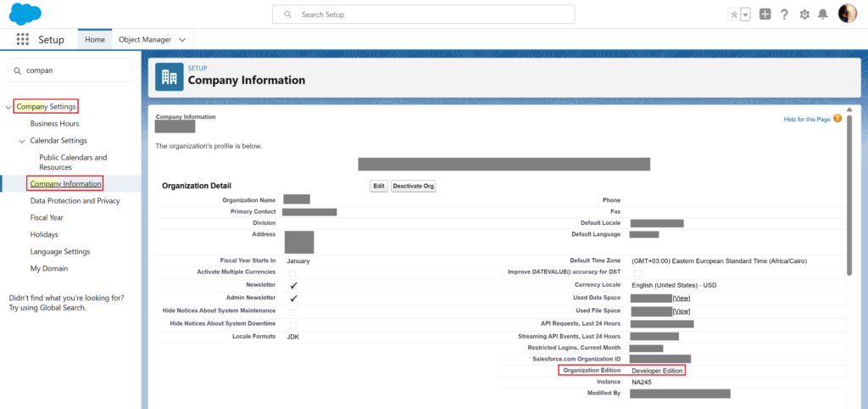
Task: Select Company Information in sidebar
Action: 66,183
